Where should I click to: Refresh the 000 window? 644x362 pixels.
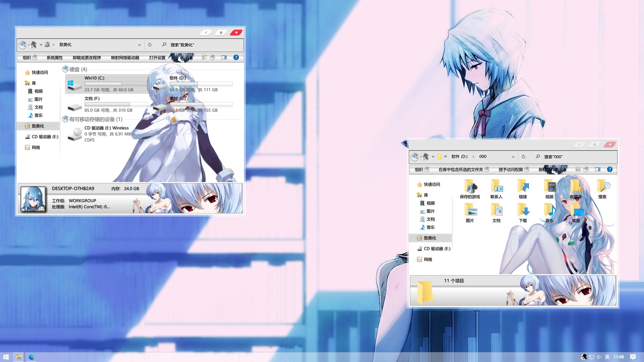coord(524,157)
